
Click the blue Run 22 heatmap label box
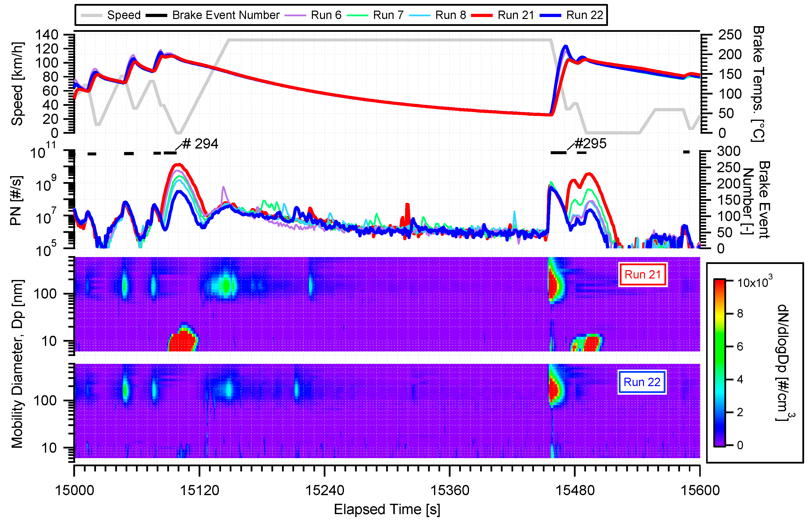pyautogui.click(x=642, y=382)
